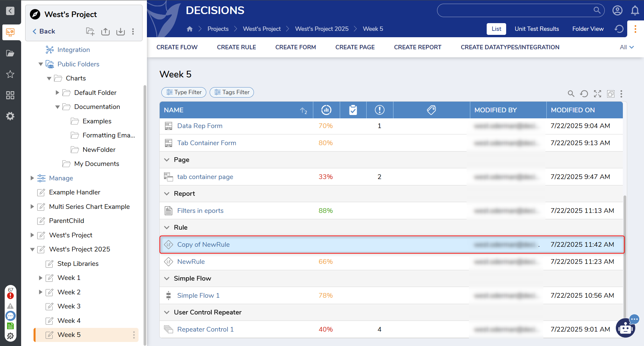Collapse the Rule group in list

[x=167, y=228]
